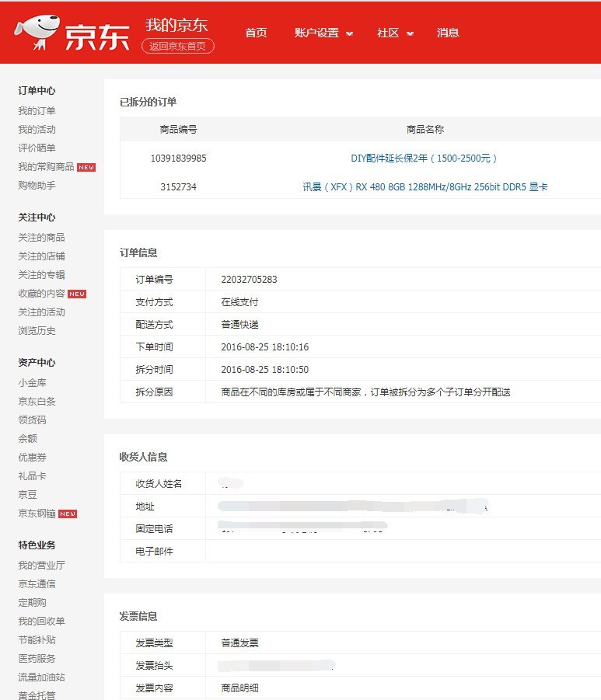
Task: Click product number 3152734
Action: click(x=178, y=187)
